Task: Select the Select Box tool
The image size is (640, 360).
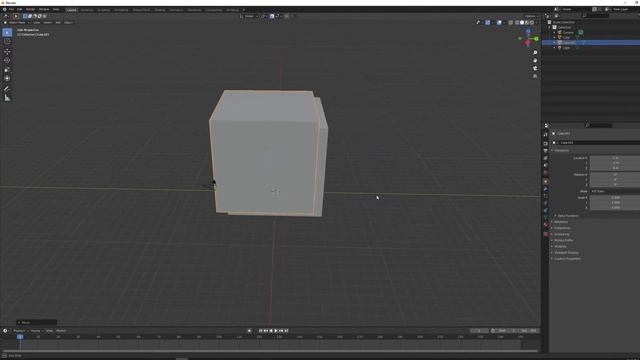Action: click(x=7, y=32)
